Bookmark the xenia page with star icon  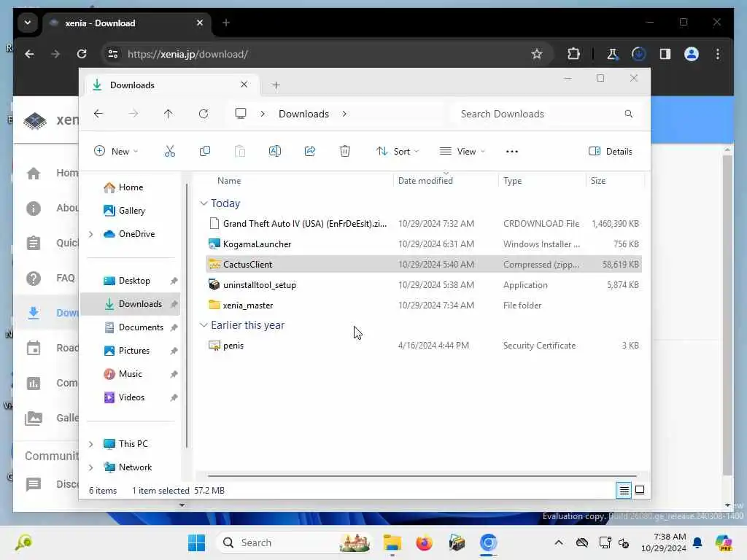click(x=537, y=54)
